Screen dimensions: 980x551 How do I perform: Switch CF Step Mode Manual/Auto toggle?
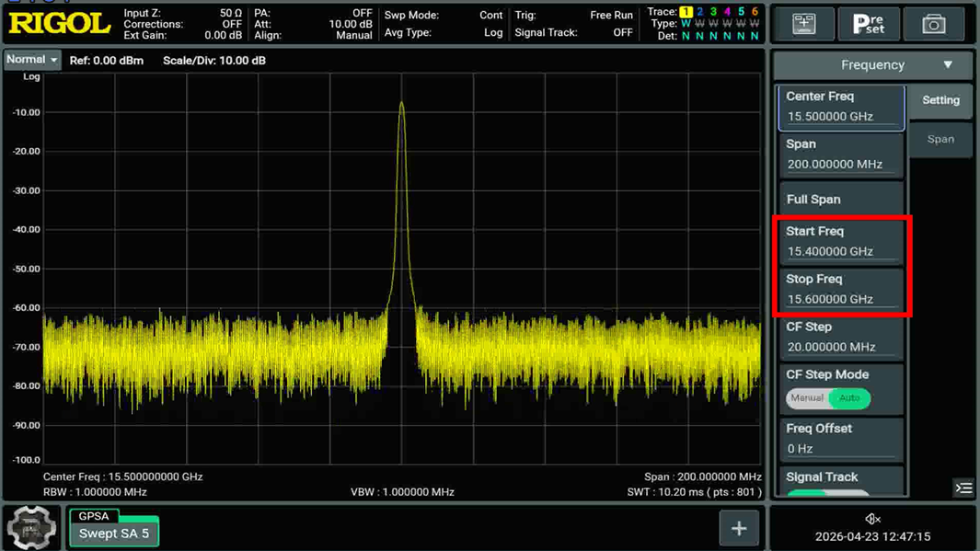(x=828, y=398)
